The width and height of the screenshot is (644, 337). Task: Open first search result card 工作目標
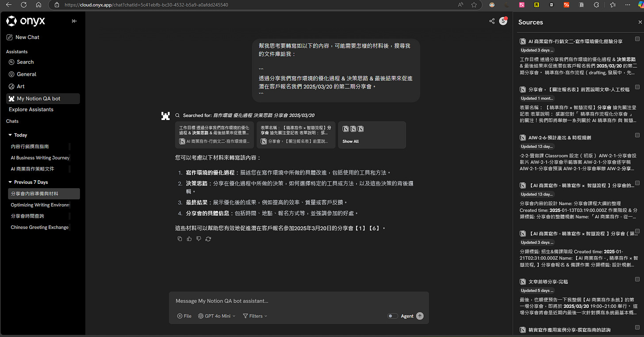[x=215, y=135]
